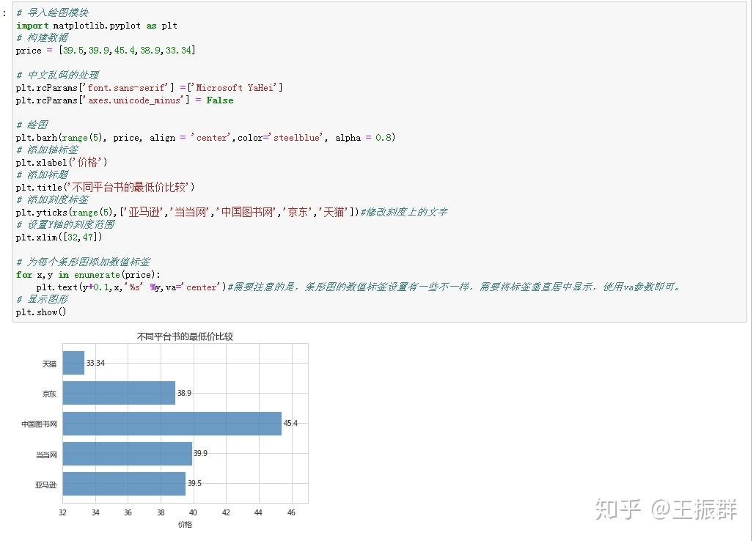The height and width of the screenshot is (541, 756).
Task: Click the 33.34 value label
Action: click(96, 364)
